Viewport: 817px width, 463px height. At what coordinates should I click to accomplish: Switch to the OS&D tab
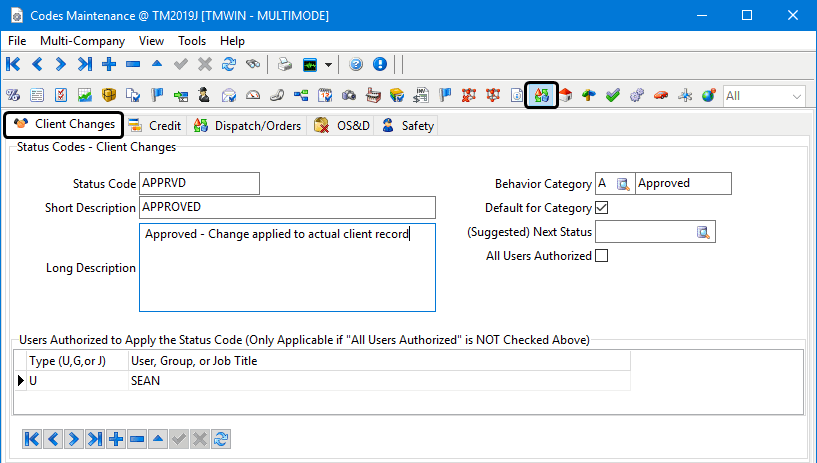click(341, 126)
